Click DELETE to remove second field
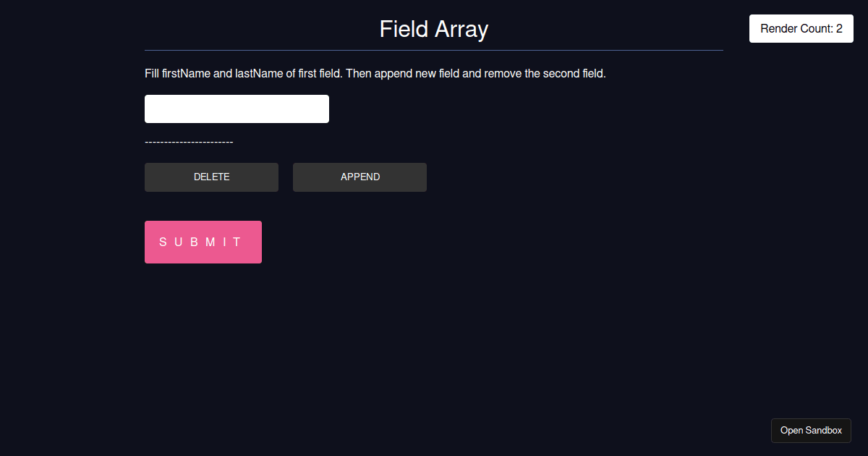 211,177
